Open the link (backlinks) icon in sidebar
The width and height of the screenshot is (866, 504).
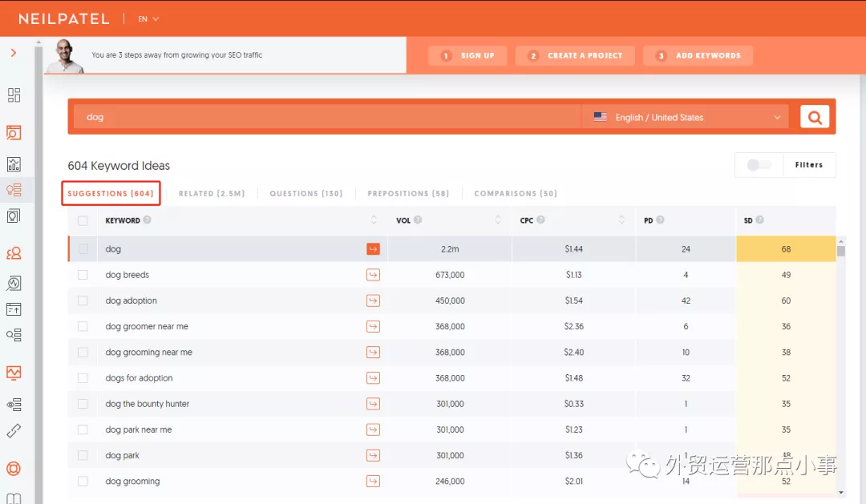14,431
